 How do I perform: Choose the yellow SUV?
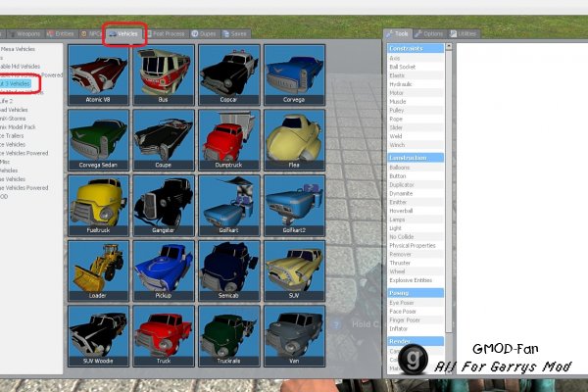click(x=294, y=270)
